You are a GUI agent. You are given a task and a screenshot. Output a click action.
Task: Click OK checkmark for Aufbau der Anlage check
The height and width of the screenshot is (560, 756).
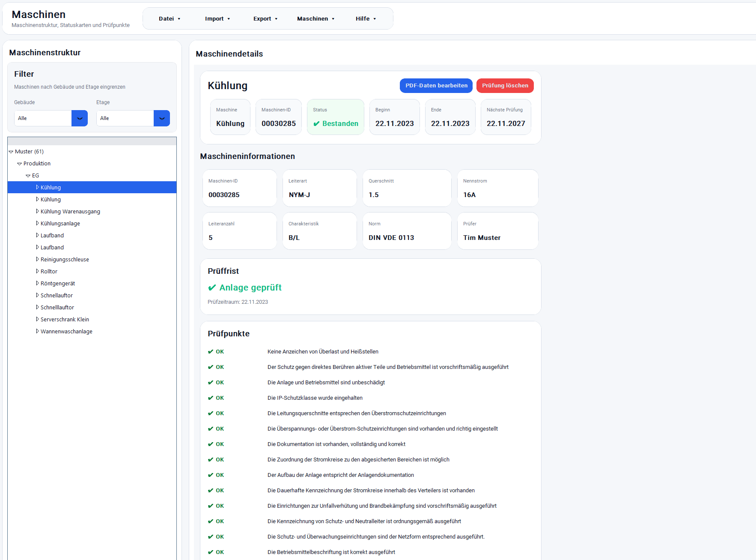(211, 475)
